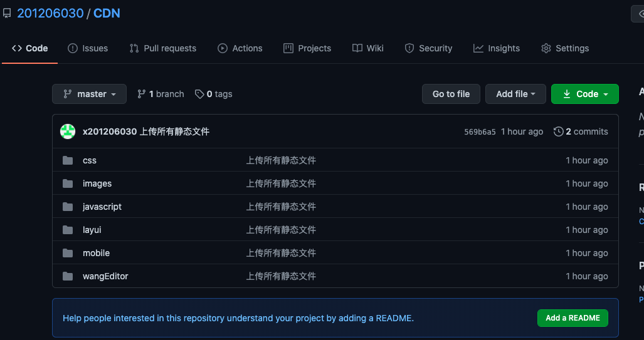Open the commit message in the javascript row
Image resolution: width=644 pixels, height=340 pixels.
tap(281, 207)
